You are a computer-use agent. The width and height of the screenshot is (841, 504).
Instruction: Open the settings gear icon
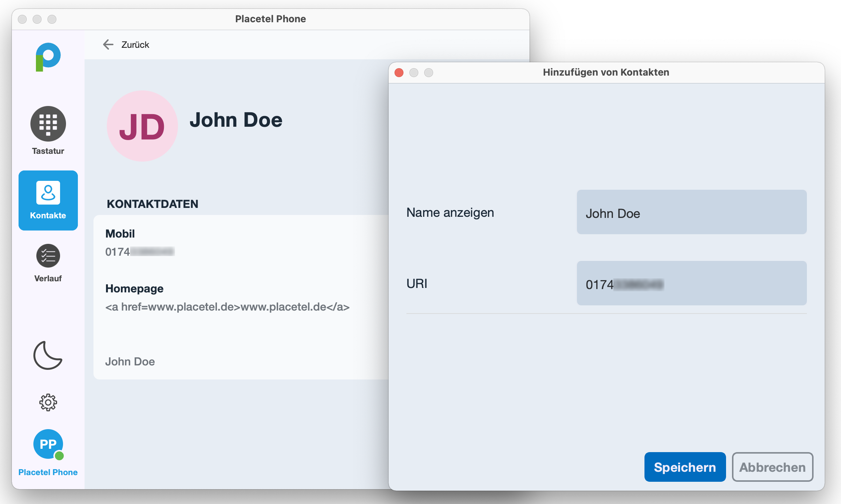pyautogui.click(x=48, y=402)
